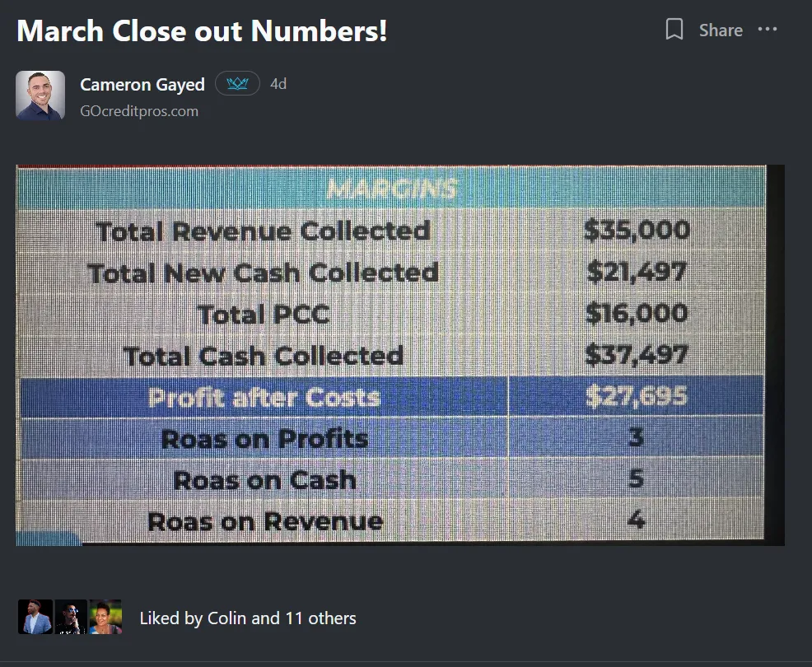Viewport: 812px width, 667px height.
Task: Visit the GOcreditpros.com link
Action: point(139,111)
